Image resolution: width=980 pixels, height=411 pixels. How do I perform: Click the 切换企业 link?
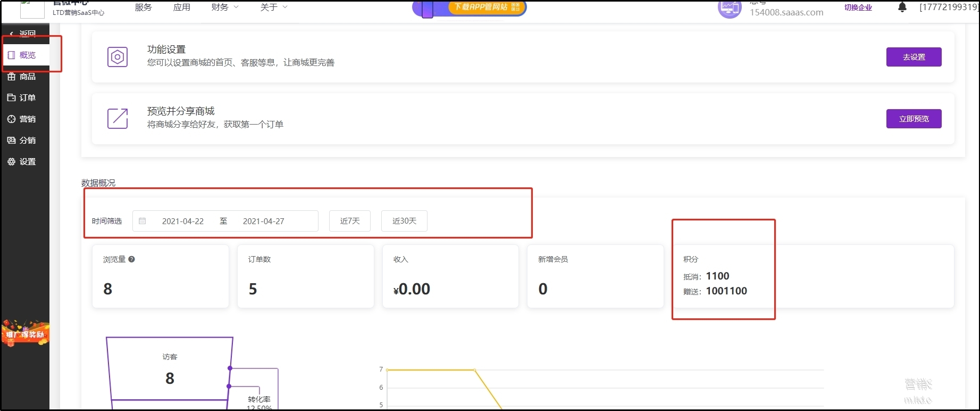point(858,7)
